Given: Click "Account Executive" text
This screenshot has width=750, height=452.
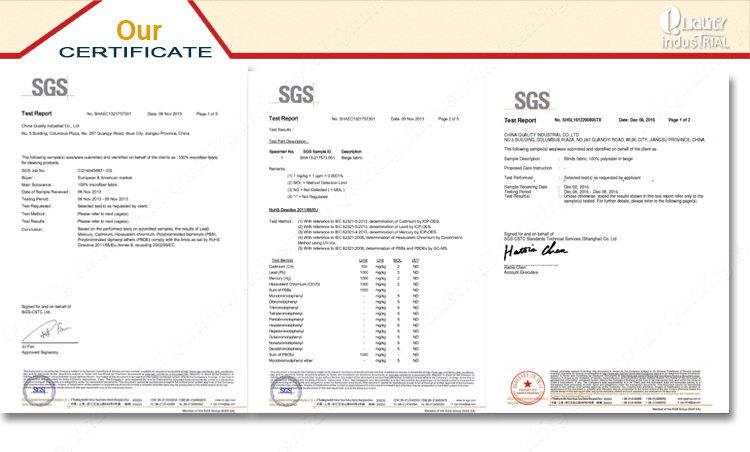Looking at the screenshot, I should click(521, 272).
